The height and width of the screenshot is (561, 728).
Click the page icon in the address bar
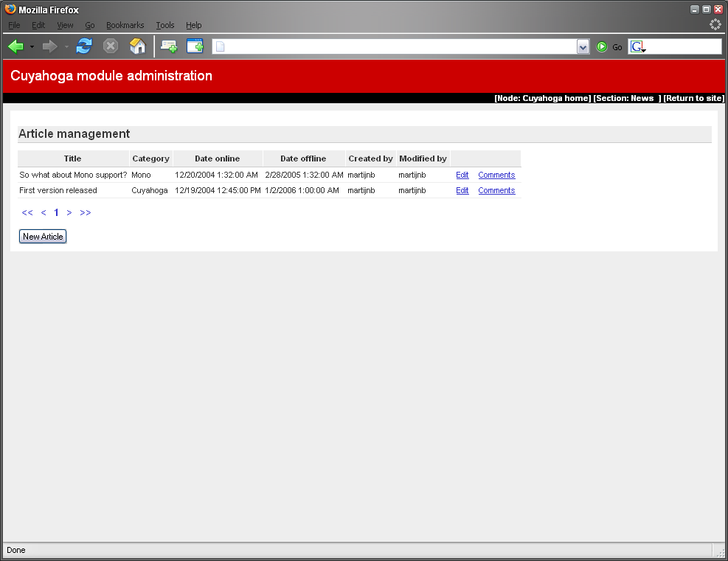coord(221,46)
